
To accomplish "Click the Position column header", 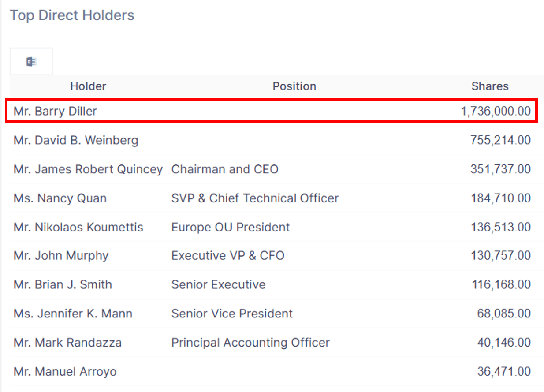I will 294,86.
